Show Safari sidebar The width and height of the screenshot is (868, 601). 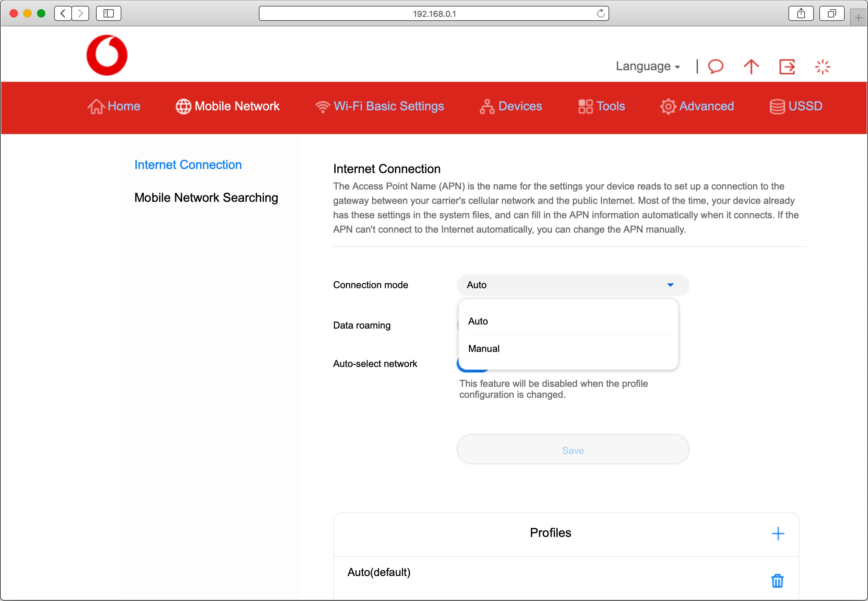coord(108,14)
